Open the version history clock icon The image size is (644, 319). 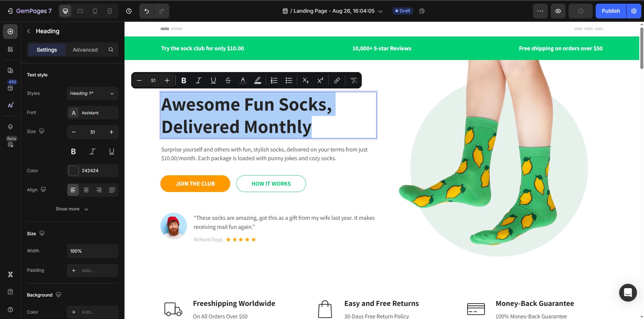129,11
